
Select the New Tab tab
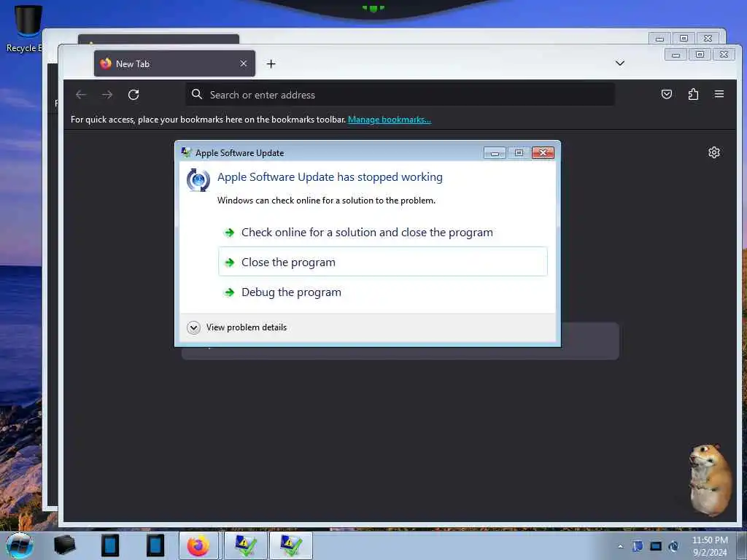(x=174, y=63)
